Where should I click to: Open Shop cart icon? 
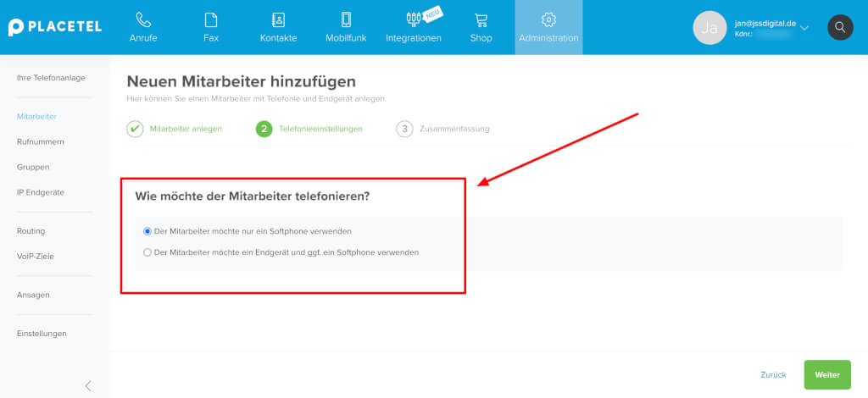pyautogui.click(x=481, y=20)
